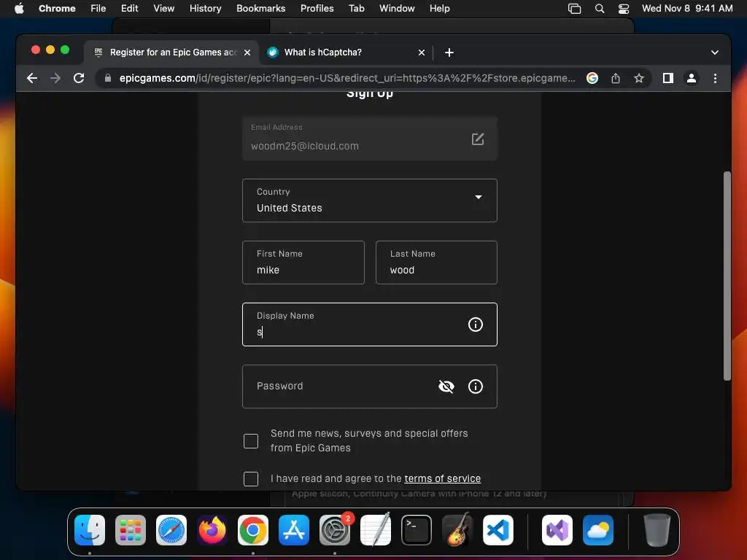Click the share page icon in the address bar
Screen dimensions: 747x560
tap(616, 78)
